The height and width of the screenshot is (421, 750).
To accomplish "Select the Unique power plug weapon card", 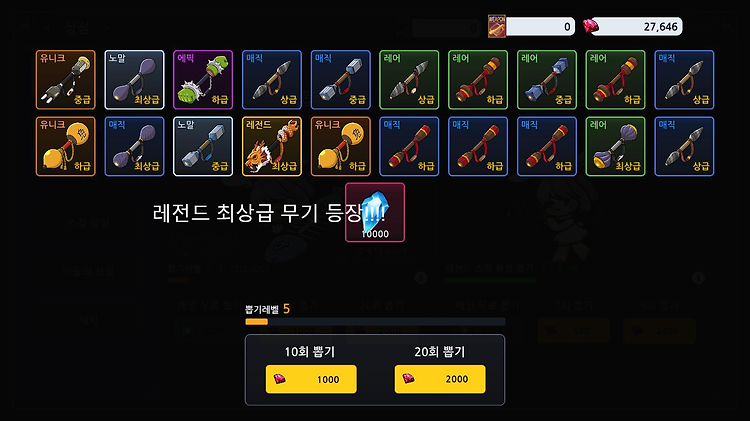I will pyautogui.click(x=66, y=80).
